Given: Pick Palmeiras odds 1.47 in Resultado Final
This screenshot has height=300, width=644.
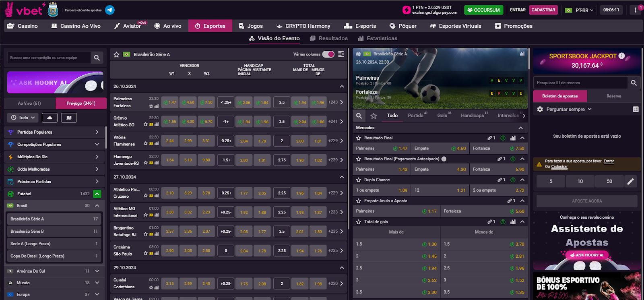Looking at the screenshot, I should (x=382, y=148).
